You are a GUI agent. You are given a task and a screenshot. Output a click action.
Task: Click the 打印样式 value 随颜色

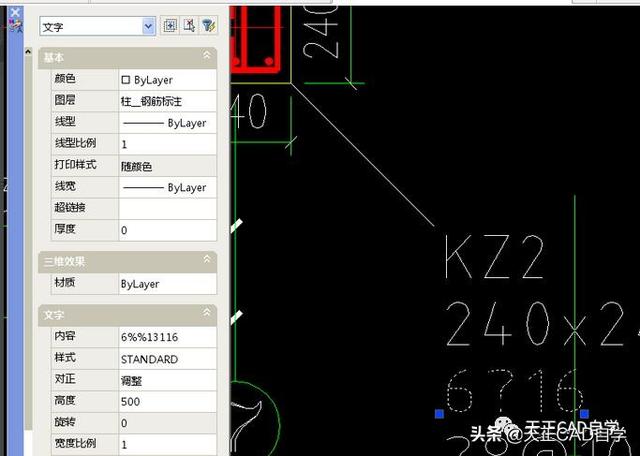(167, 166)
